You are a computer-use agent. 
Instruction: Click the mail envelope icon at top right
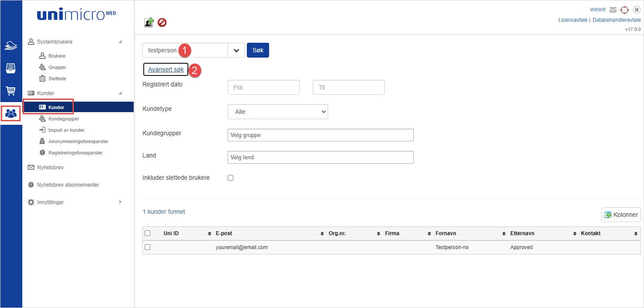tap(613, 10)
